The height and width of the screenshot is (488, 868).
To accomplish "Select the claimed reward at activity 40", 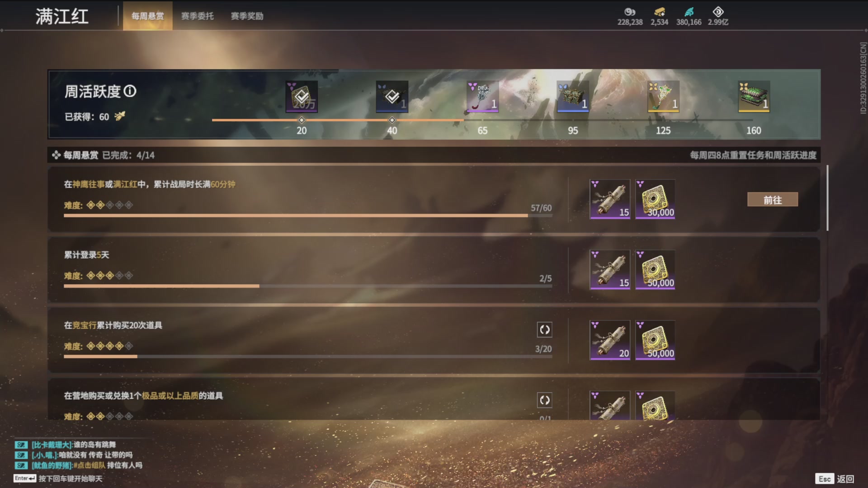I will [x=392, y=97].
